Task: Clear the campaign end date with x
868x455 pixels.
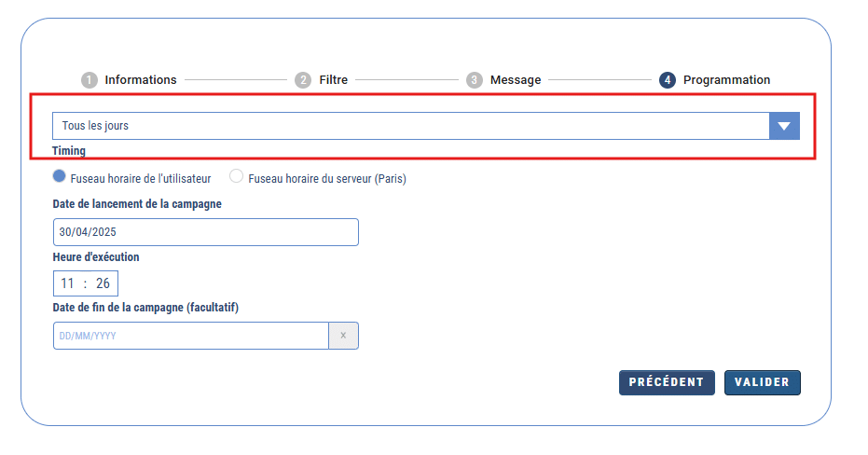Action: [x=343, y=336]
